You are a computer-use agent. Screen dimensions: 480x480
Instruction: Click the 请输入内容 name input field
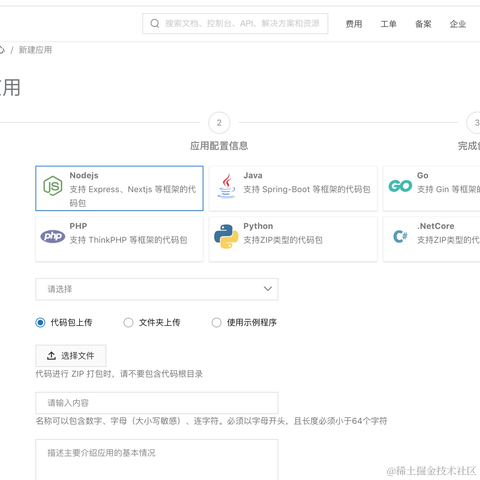pos(157,403)
